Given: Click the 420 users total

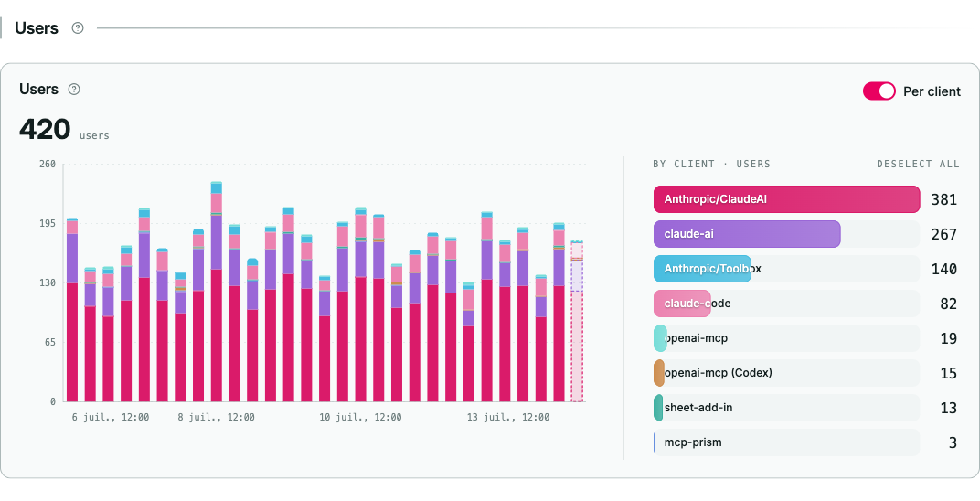Looking at the screenshot, I should click(45, 129).
